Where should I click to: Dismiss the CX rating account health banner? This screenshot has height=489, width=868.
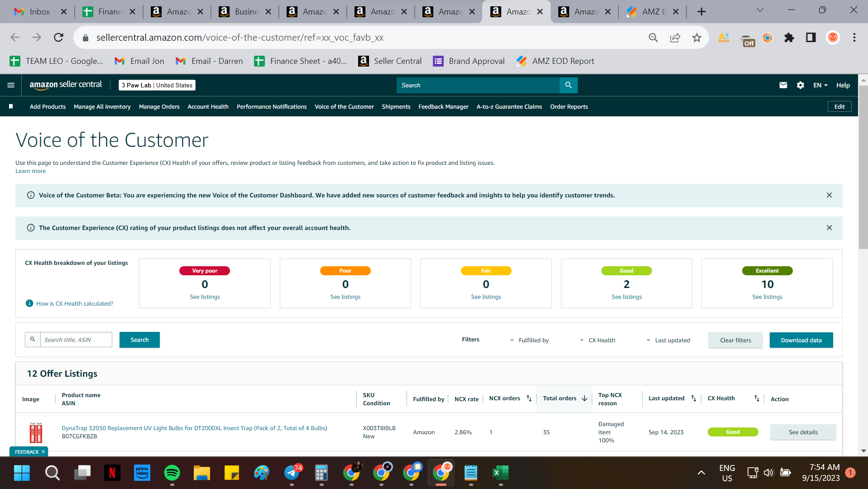point(829,228)
